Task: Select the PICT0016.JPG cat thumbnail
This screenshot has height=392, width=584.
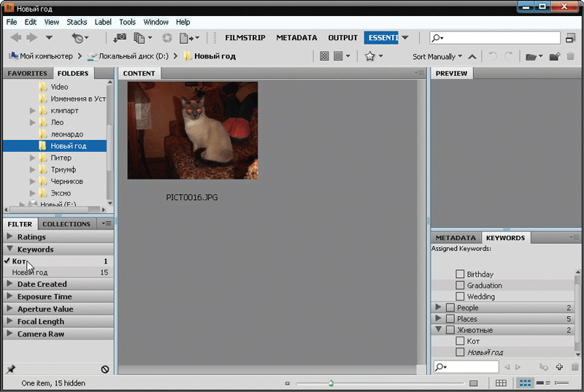Action: tap(192, 130)
